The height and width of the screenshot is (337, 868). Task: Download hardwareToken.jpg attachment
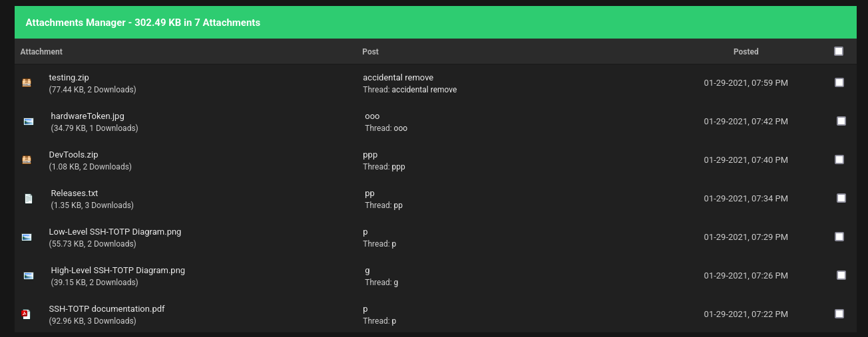point(87,116)
